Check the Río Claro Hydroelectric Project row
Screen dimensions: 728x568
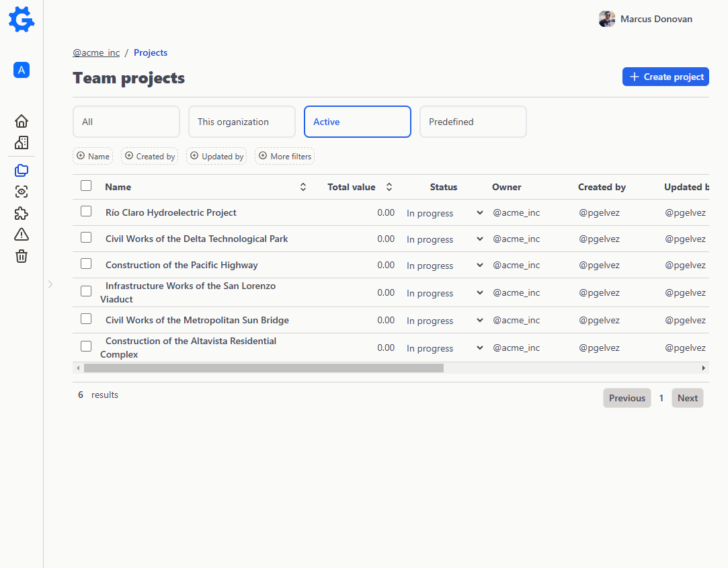(86, 210)
